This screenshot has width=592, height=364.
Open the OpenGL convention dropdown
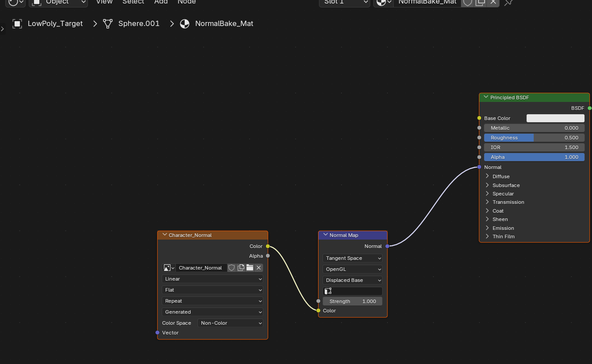point(353,269)
